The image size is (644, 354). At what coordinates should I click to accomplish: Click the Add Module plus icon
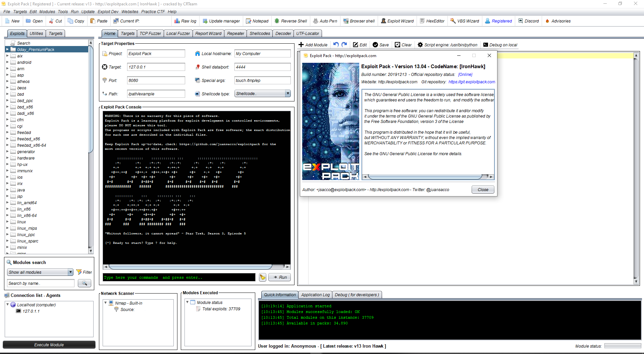301,45
